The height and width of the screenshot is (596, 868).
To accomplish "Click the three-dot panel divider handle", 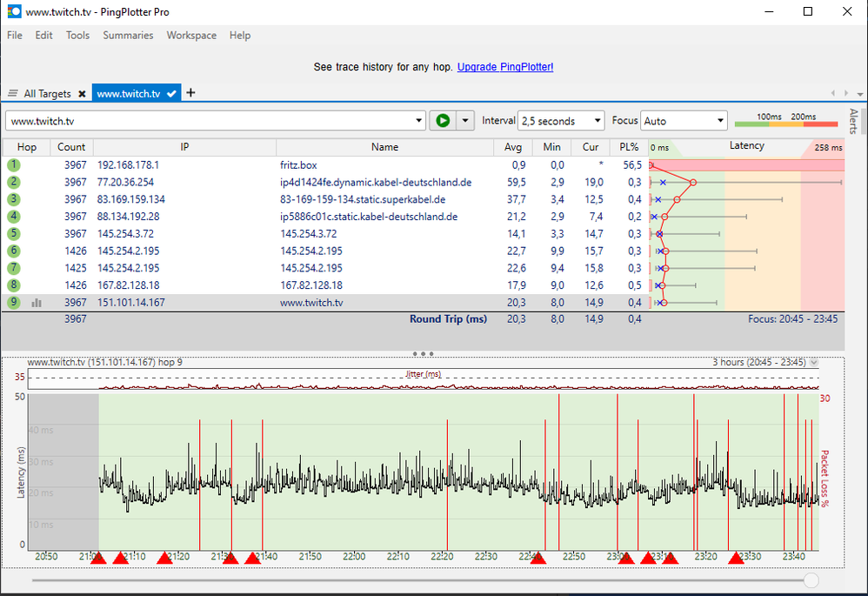I will pos(424,354).
